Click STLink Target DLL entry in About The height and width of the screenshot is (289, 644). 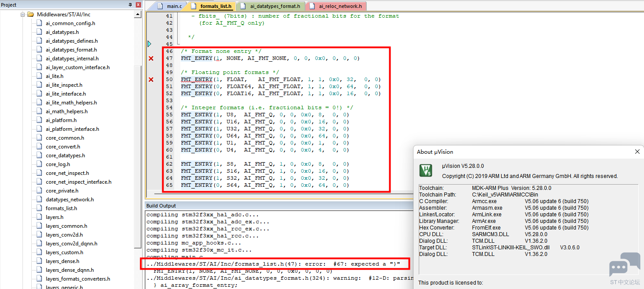click(x=511, y=247)
